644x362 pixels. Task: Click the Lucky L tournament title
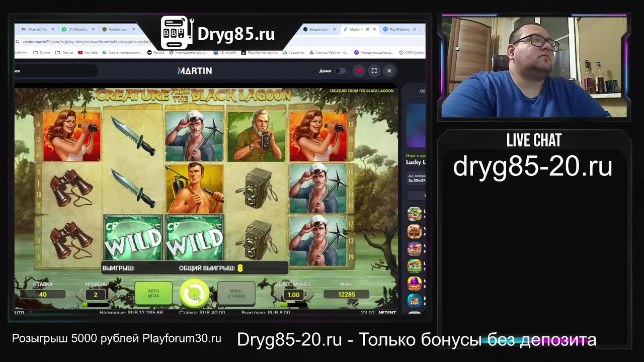(416, 162)
